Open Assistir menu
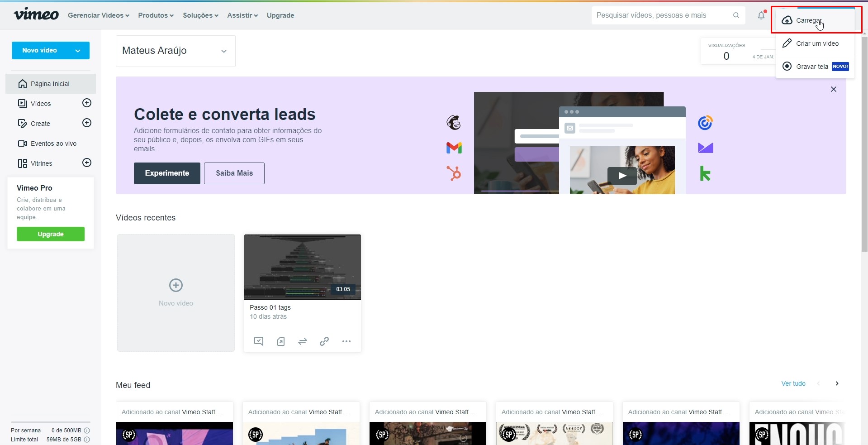Viewport: 868px width, 445px height. [x=242, y=15]
